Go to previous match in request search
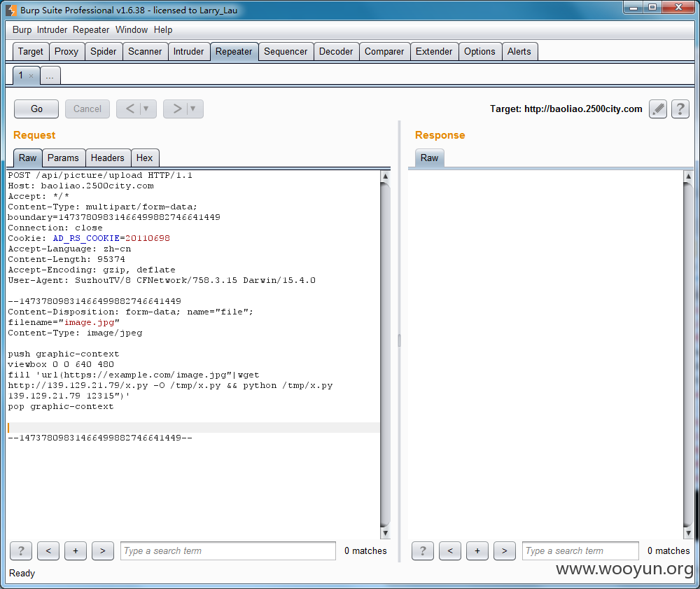The width and height of the screenshot is (700, 589). (48, 550)
